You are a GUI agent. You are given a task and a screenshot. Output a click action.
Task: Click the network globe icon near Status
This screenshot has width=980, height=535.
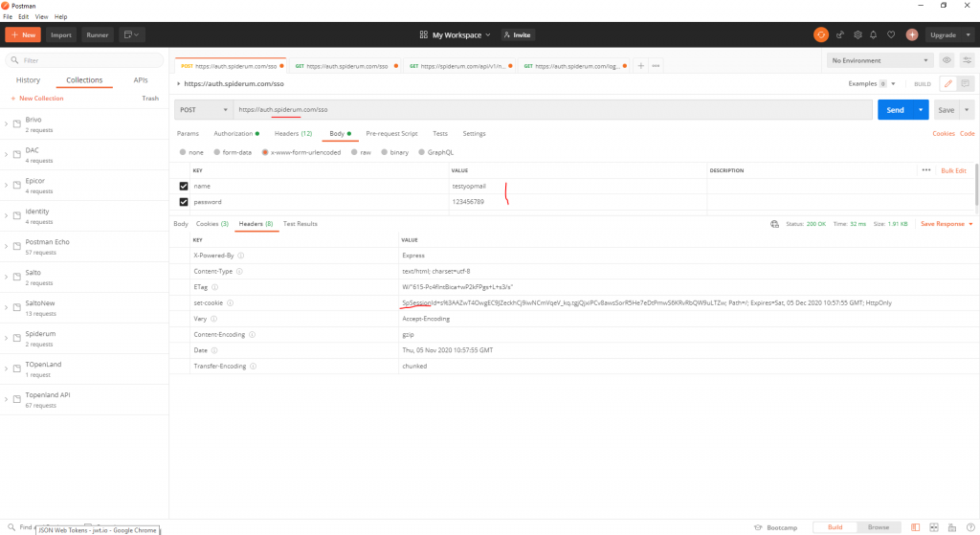774,224
